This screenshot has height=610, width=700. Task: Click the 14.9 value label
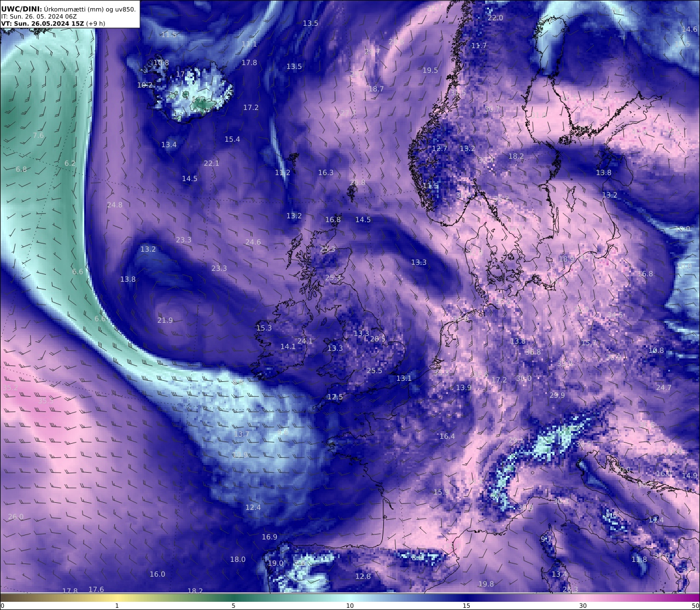pos(690,476)
